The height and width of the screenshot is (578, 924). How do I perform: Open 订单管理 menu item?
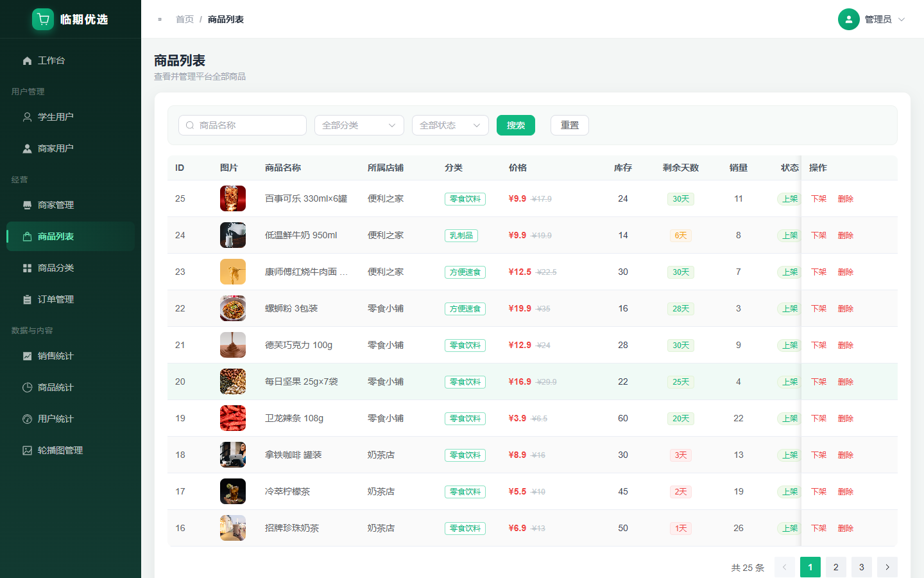71,299
